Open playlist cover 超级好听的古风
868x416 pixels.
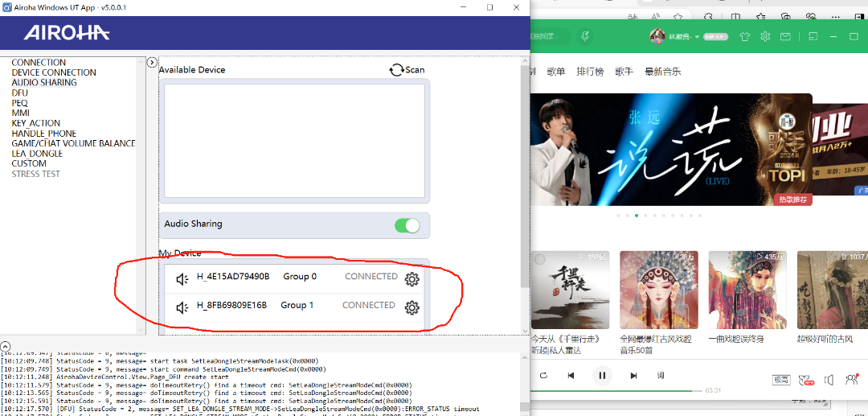coord(833,290)
